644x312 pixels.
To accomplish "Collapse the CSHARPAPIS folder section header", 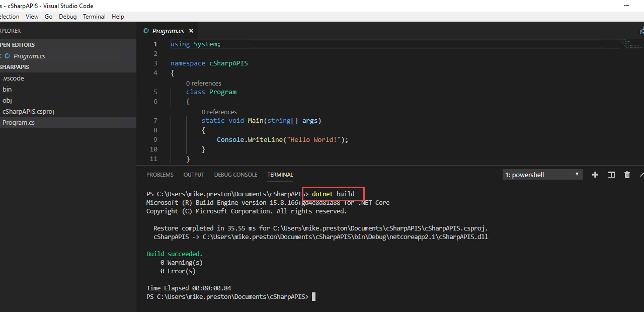I will click(68, 67).
